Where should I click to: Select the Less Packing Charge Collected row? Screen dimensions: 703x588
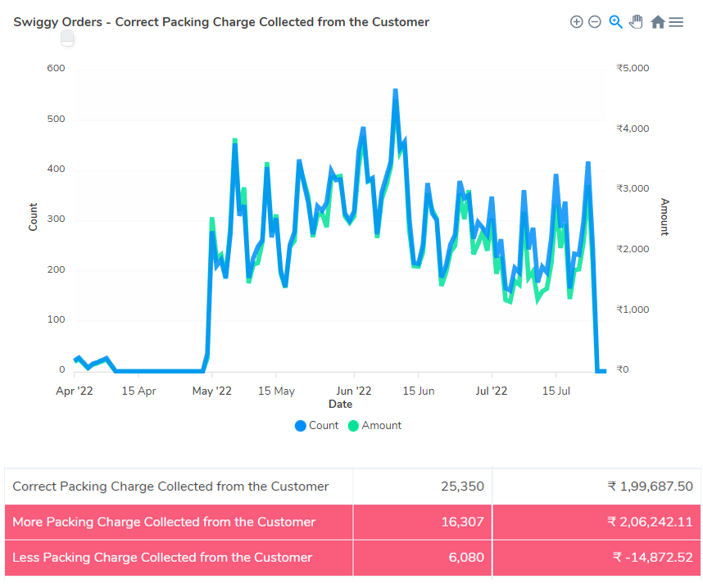pos(352,558)
